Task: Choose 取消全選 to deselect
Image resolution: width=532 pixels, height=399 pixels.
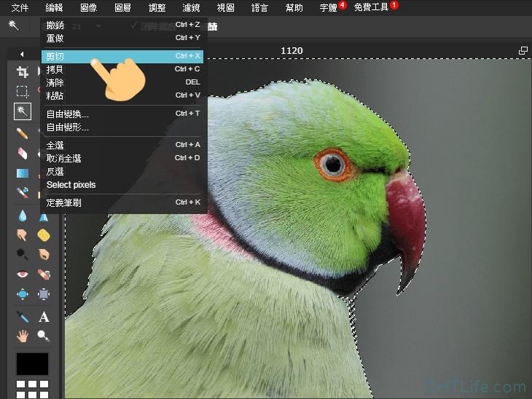Action: click(x=122, y=158)
